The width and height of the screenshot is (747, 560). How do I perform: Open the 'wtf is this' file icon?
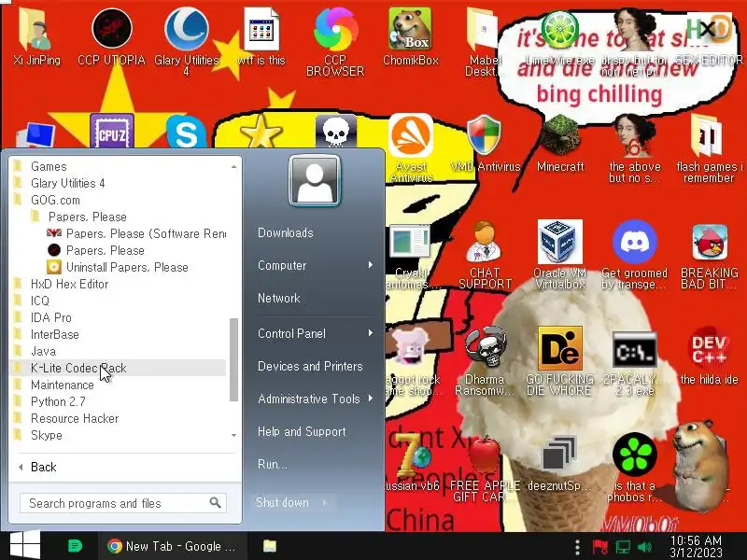261,37
